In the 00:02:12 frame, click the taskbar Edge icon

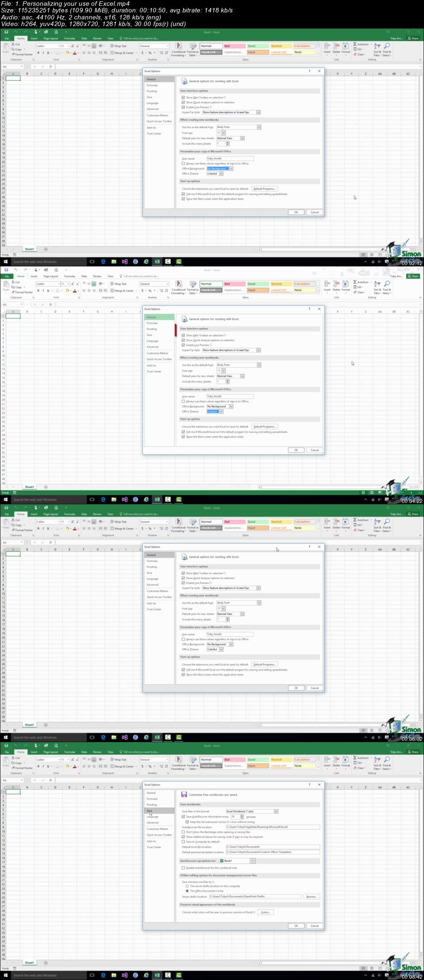(x=103, y=262)
